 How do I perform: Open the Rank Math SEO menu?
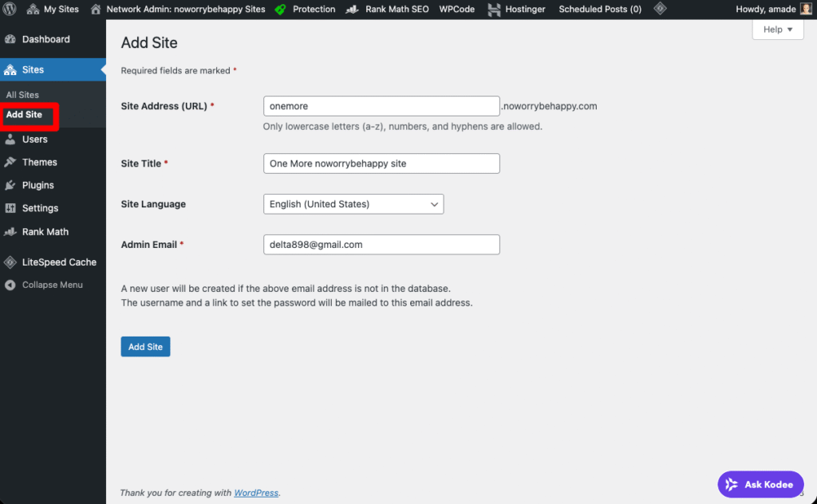pyautogui.click(x=389, y=10)
